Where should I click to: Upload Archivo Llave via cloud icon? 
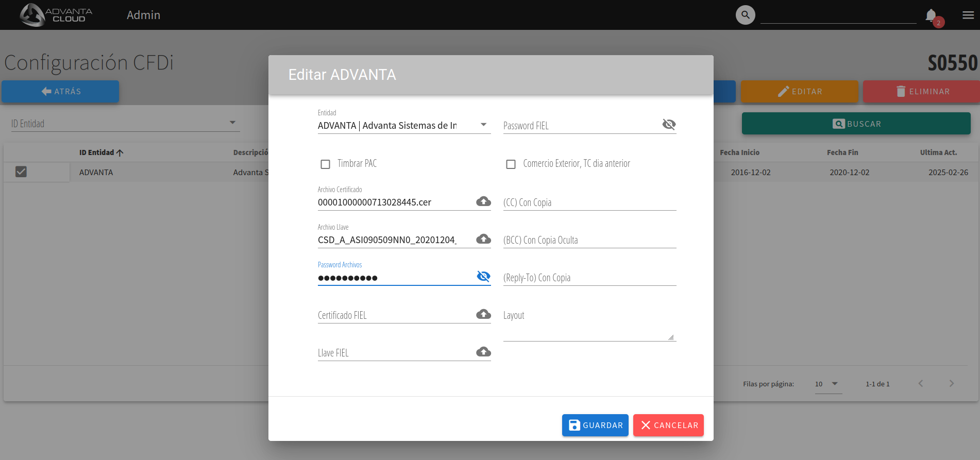(483, 239)
